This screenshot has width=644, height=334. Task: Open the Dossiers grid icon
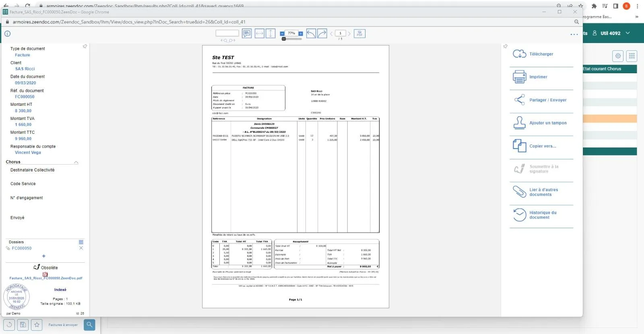[x=81, y=242]
